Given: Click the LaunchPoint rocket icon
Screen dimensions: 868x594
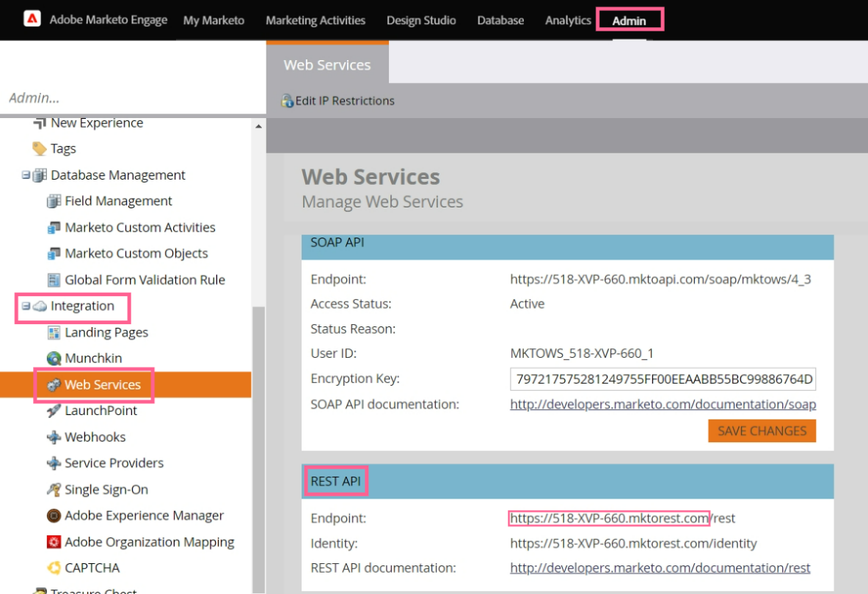Looking at the screenshot, I should [54, 411].
